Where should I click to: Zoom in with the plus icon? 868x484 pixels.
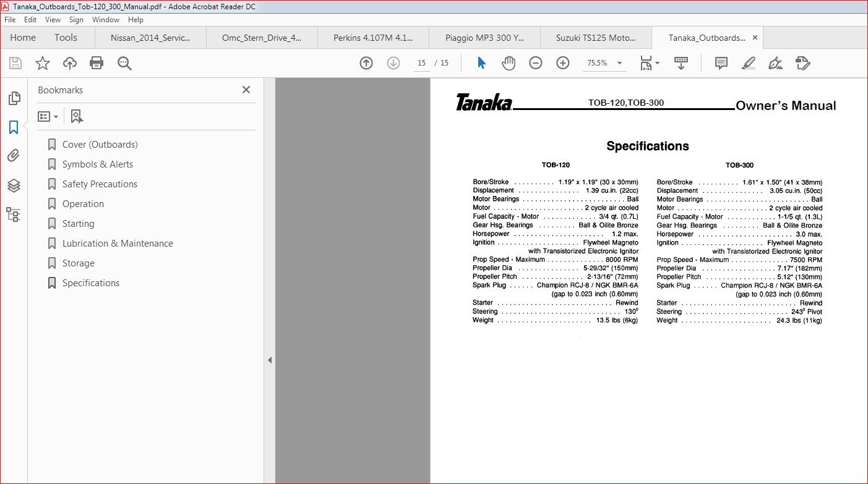[562, 63]
